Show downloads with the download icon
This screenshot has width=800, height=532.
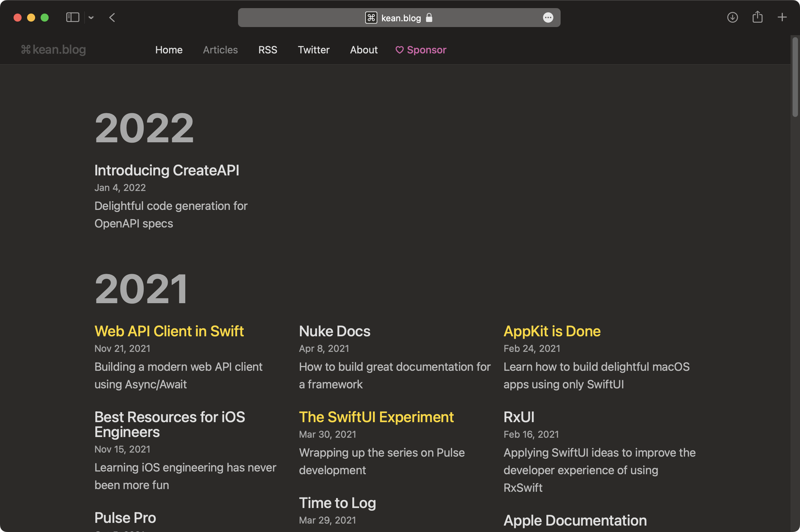click(x=732, y=17)
